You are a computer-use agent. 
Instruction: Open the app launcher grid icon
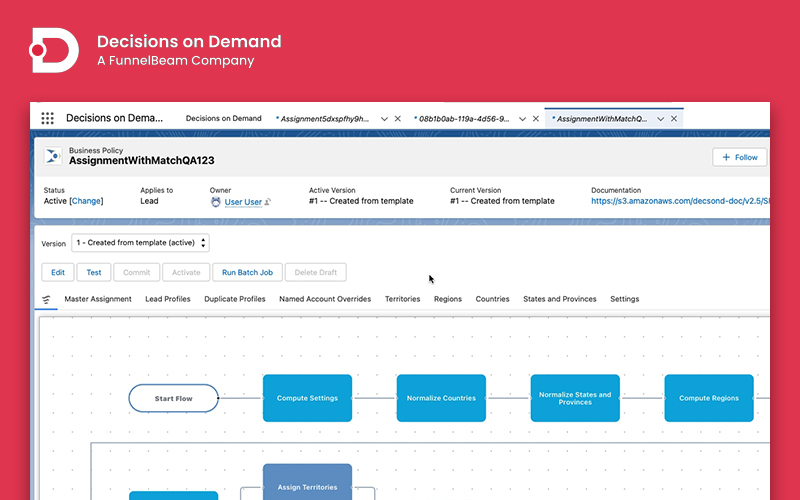point(47,118)
